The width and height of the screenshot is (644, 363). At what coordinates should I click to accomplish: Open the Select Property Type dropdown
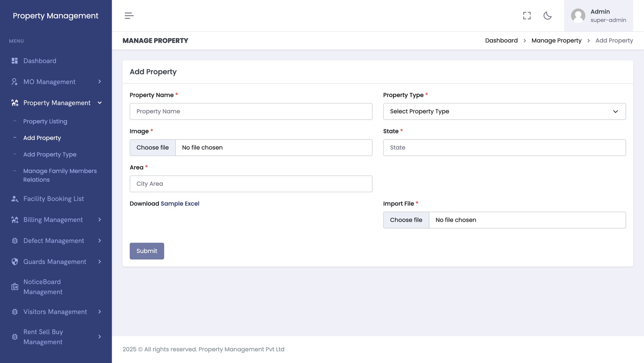(504, 112)
